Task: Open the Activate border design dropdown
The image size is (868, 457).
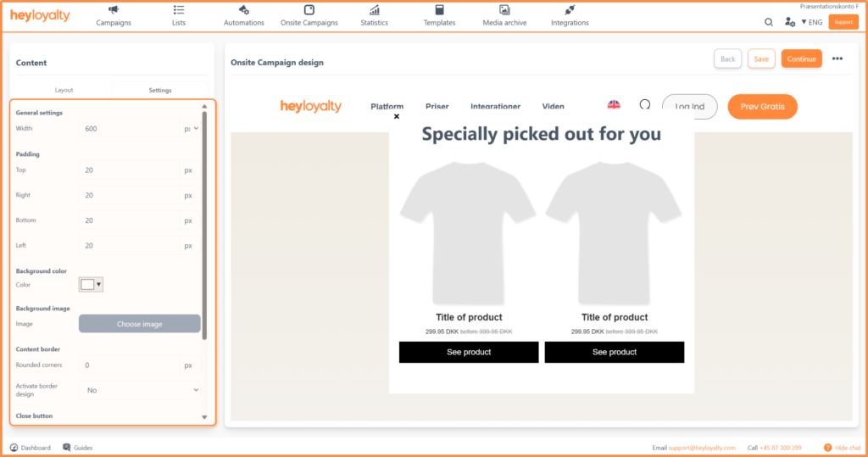Action: 140,390
